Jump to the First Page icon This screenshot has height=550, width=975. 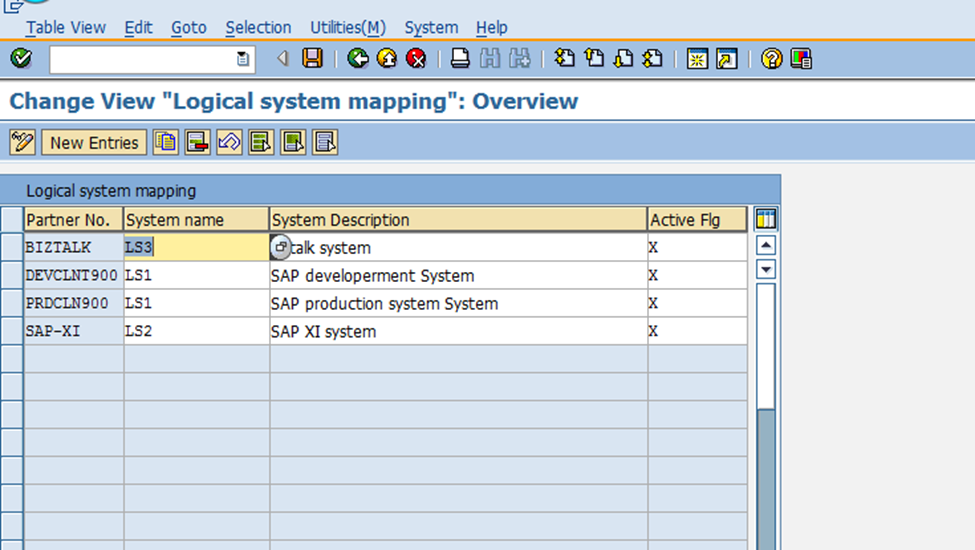(x=565, y=59)
